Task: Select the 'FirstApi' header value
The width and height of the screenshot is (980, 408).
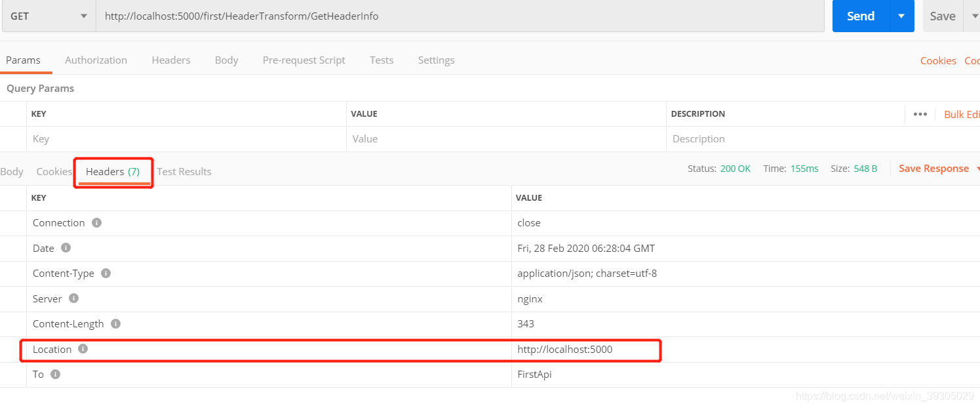Action: [x=534, y=375]
